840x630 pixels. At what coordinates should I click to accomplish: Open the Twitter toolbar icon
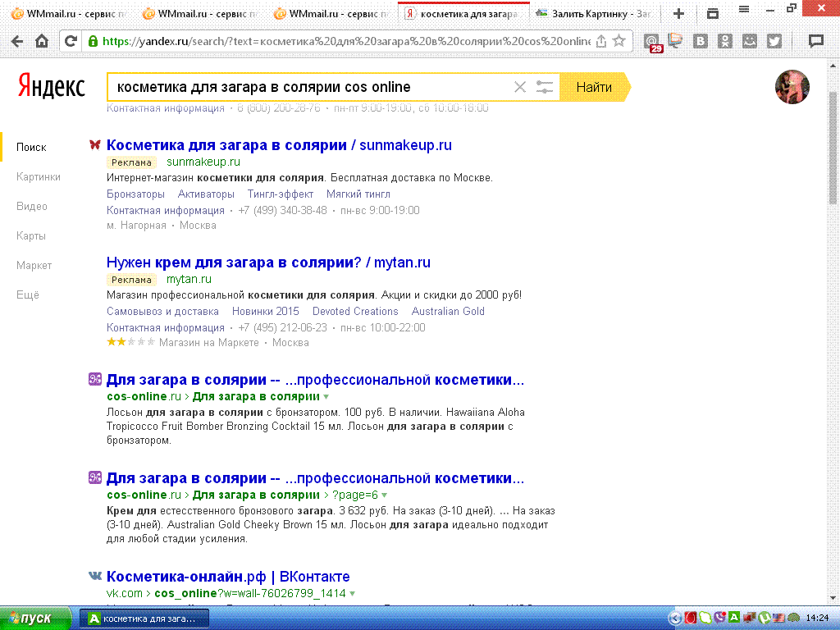coord(774,41)
